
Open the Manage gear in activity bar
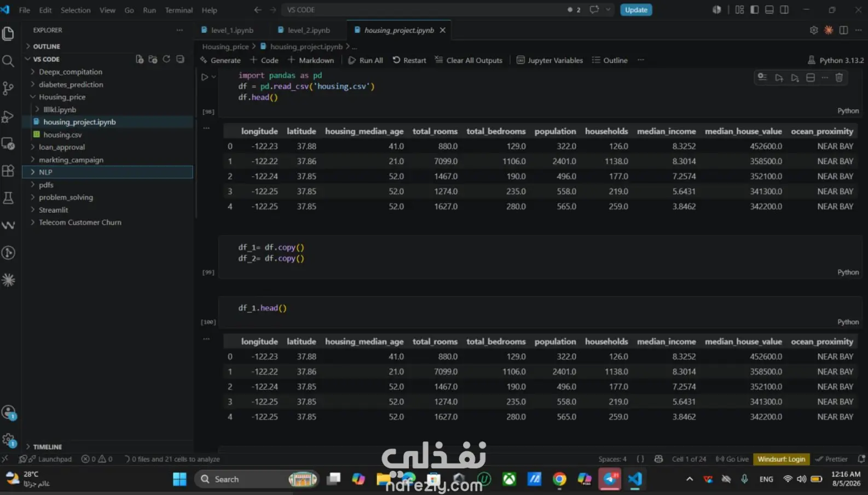(8, 439)
